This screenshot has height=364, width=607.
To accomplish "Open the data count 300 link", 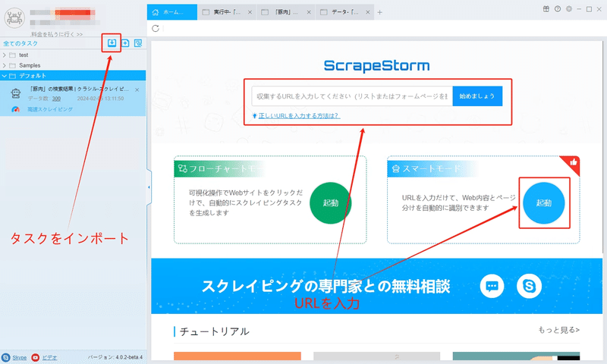I will coord(56,99).
